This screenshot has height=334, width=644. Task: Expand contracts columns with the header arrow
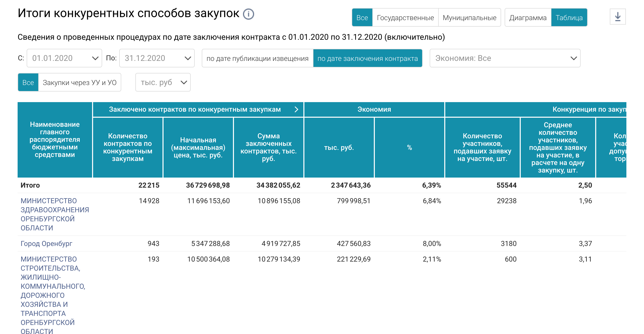296,109
